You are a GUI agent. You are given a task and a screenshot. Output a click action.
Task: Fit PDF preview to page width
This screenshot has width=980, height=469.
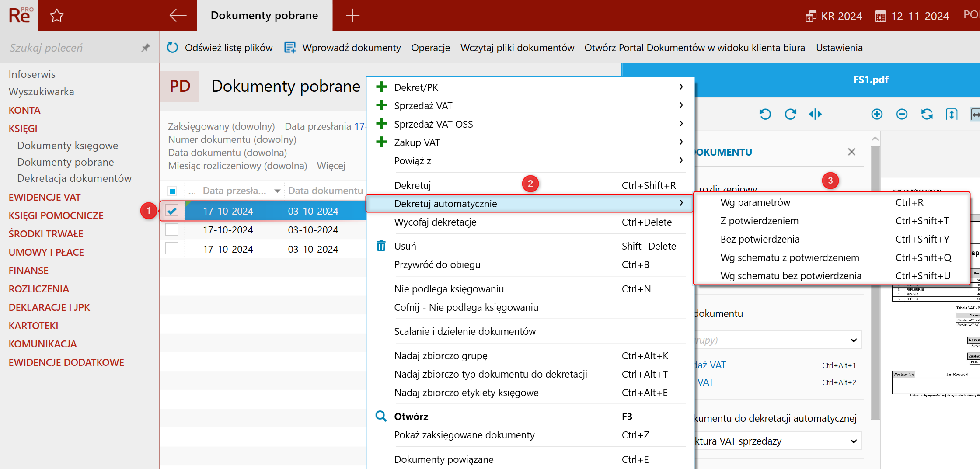[x=975, y=114]
